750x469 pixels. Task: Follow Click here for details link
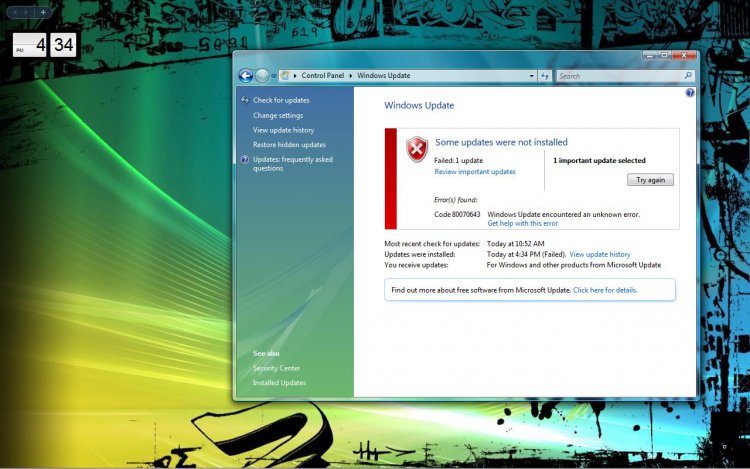click(x=605, y=290)
